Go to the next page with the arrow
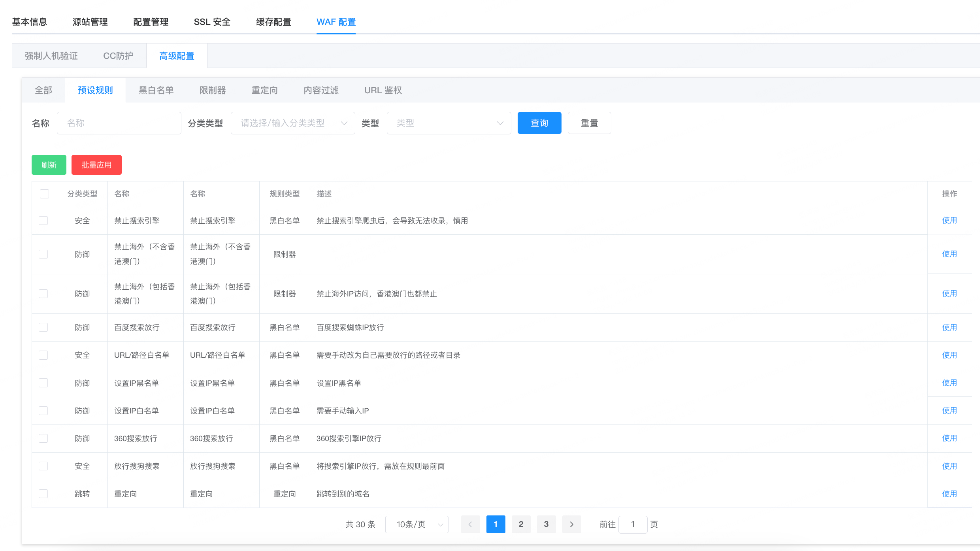The image size is (980, 551). (x=571, y=524)
